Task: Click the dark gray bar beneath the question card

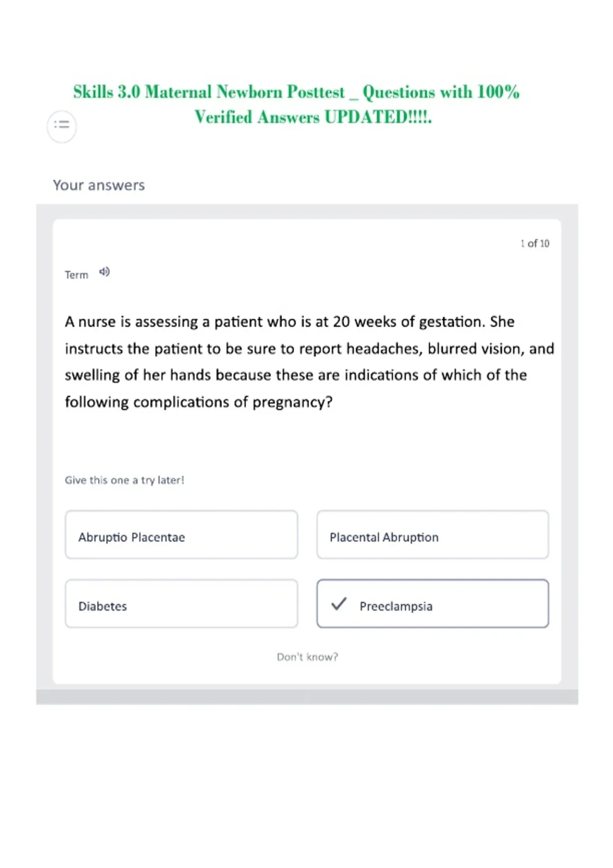Action: [x=307, y=697]
